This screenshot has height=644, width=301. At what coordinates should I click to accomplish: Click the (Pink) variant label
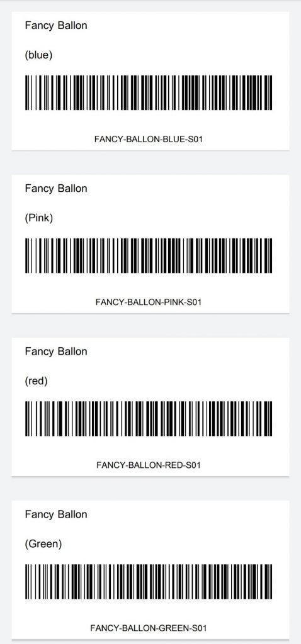tap(39, 218)
